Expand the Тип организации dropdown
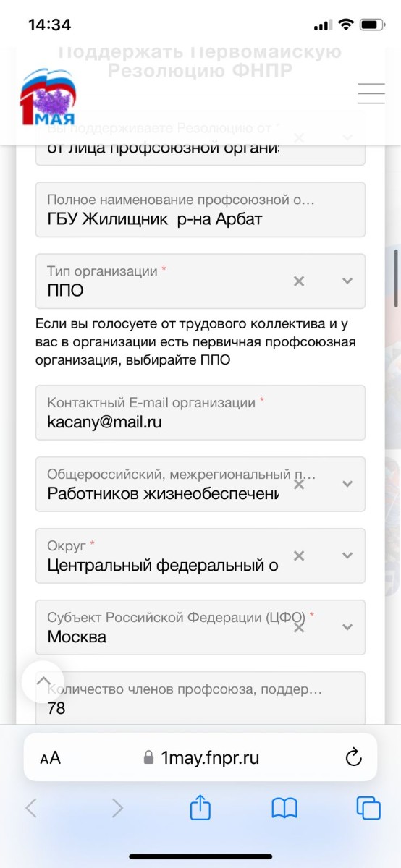 [347, 281]
